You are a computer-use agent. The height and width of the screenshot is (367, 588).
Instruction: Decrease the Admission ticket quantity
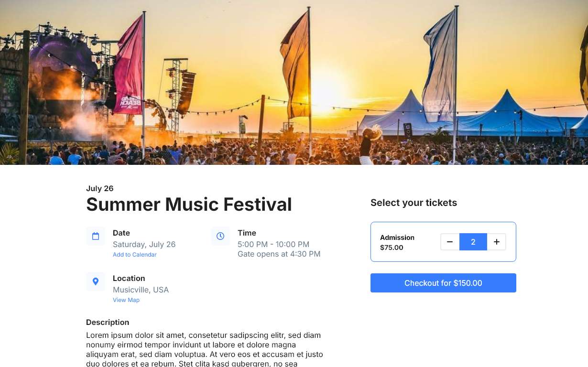[450, 242]
